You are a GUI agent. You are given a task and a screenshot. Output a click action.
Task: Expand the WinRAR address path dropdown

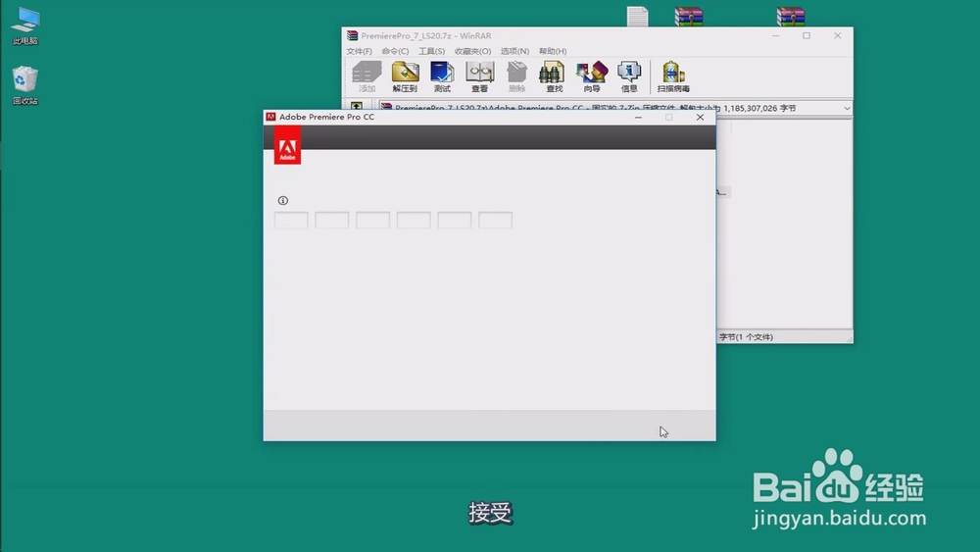pyautogui.click(x=847, y=108)
